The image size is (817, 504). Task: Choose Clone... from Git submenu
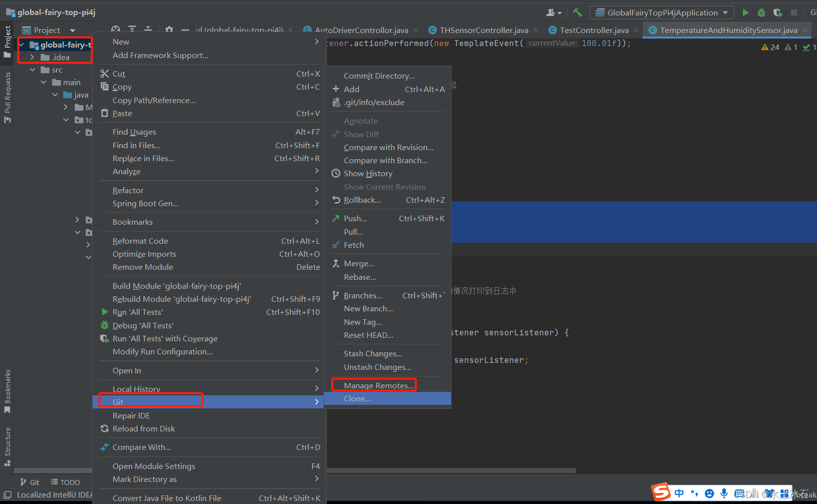coord(387,398)
